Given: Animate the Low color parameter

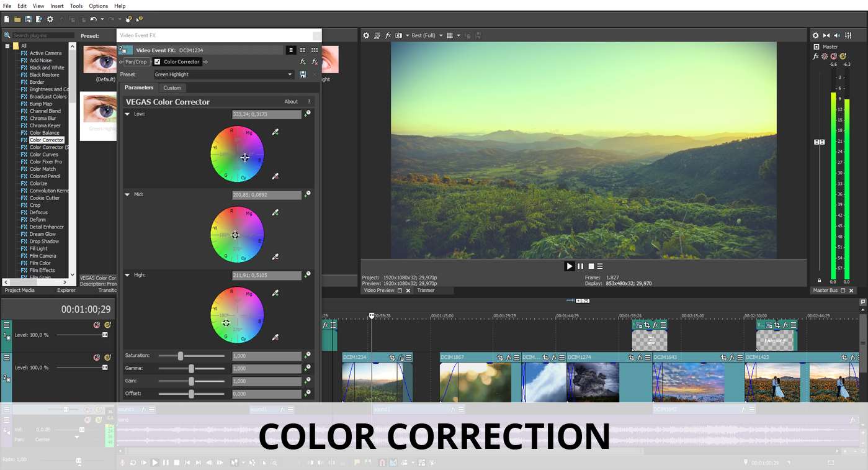Looking at the screenshot, I should point(307,114).
